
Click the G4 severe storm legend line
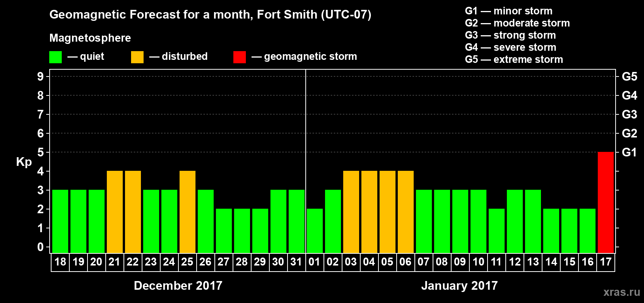coord(511,47)
